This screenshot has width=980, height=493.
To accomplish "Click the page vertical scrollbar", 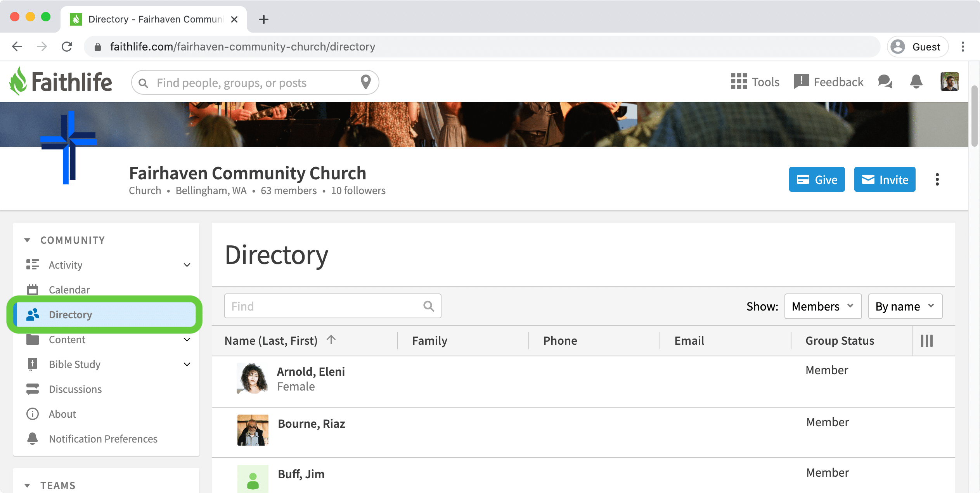I will (974, 116).
